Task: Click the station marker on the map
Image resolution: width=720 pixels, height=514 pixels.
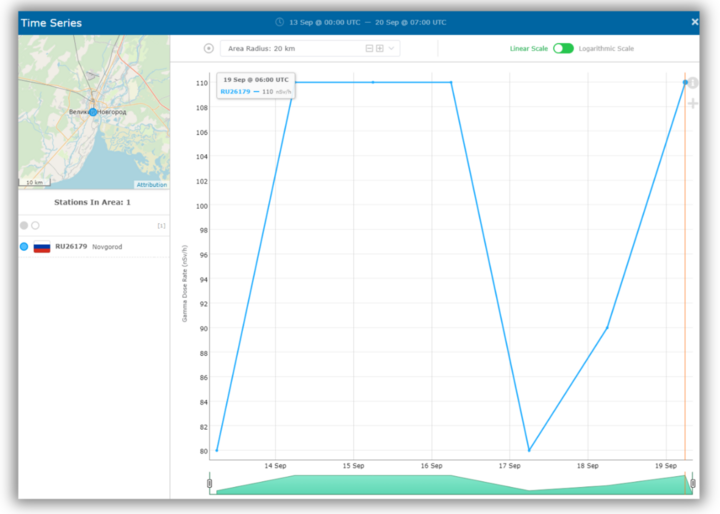Action: [x=93, y=112]
